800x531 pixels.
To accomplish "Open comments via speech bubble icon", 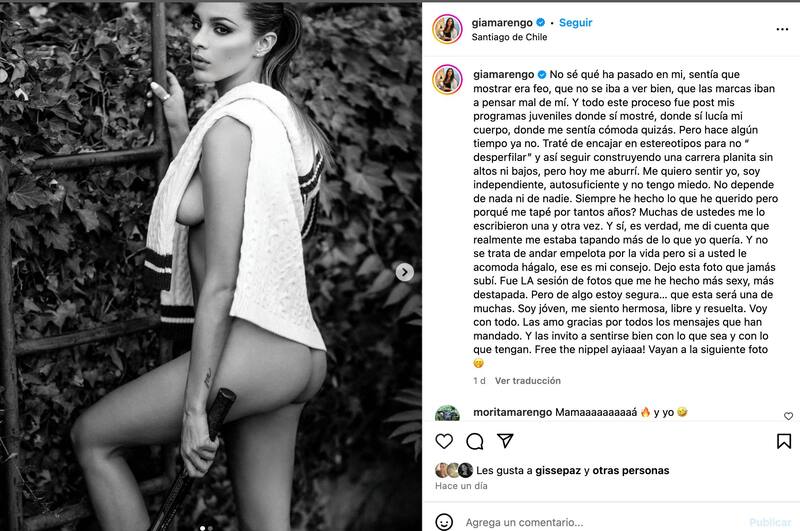I will [x=474, y=441].
